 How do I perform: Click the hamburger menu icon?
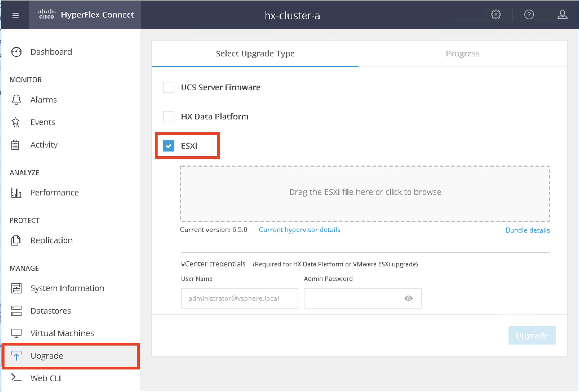(x=16, y=15)
